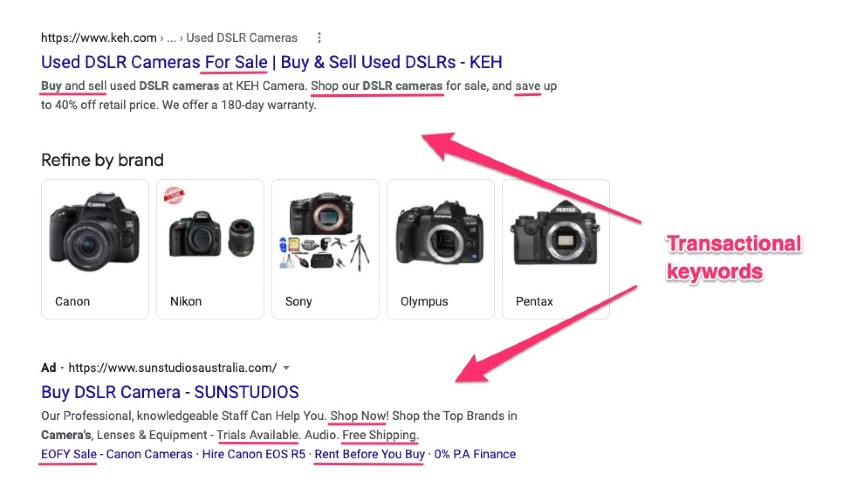The image size is (850, 495).
Task: Click the Rent Before You Buy sitelink
Action: (369, 454)
